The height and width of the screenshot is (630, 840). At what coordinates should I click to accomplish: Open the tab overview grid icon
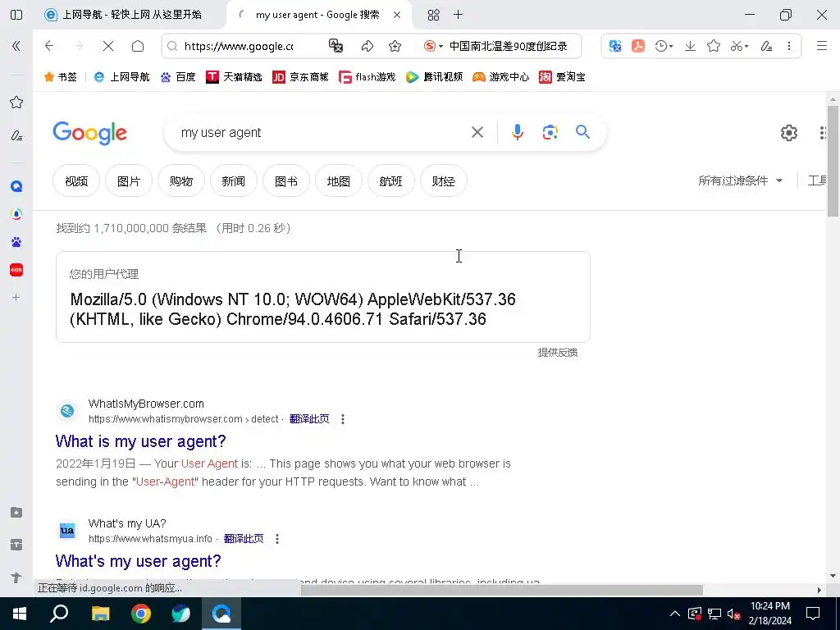click(x=433, y=15)
